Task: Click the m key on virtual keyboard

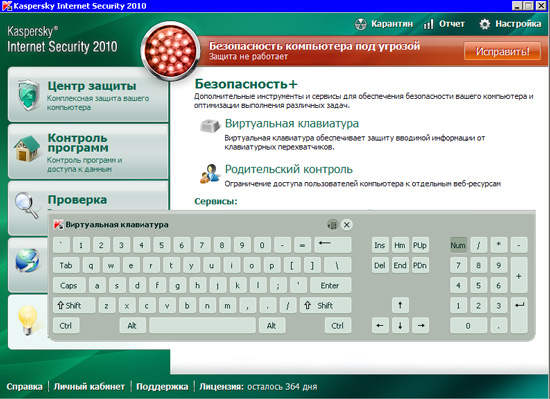Action: point(228,305)
